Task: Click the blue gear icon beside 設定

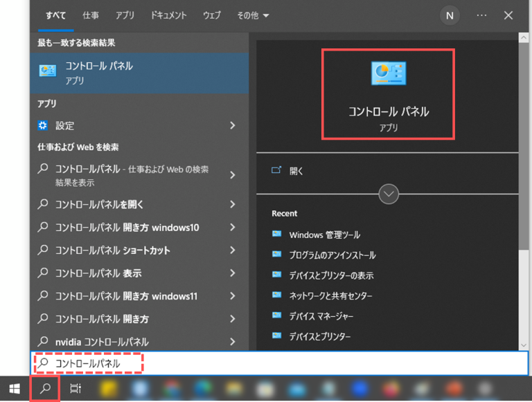Action: point(42,126)
